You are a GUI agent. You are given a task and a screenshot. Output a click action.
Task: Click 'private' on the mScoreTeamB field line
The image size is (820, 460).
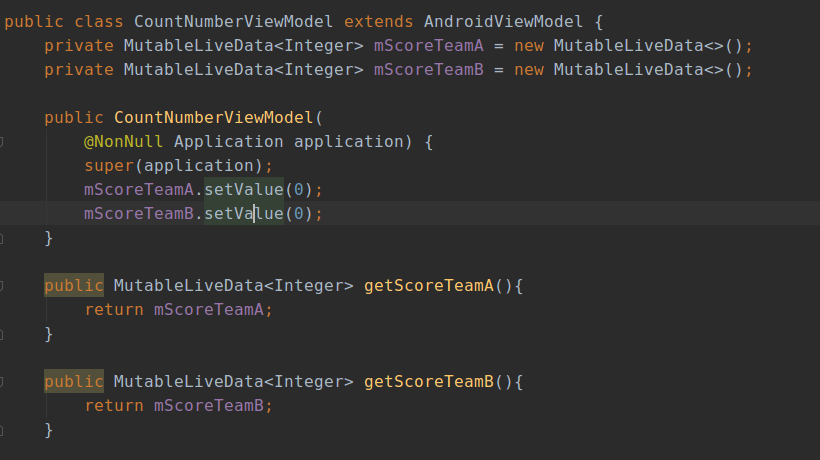(79, 70)
